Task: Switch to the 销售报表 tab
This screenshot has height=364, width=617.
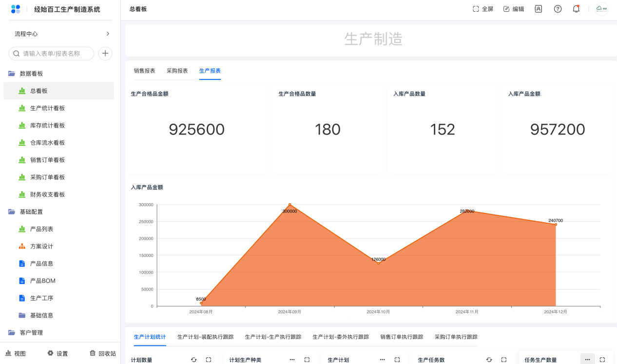Action: (x=144, y=71)
